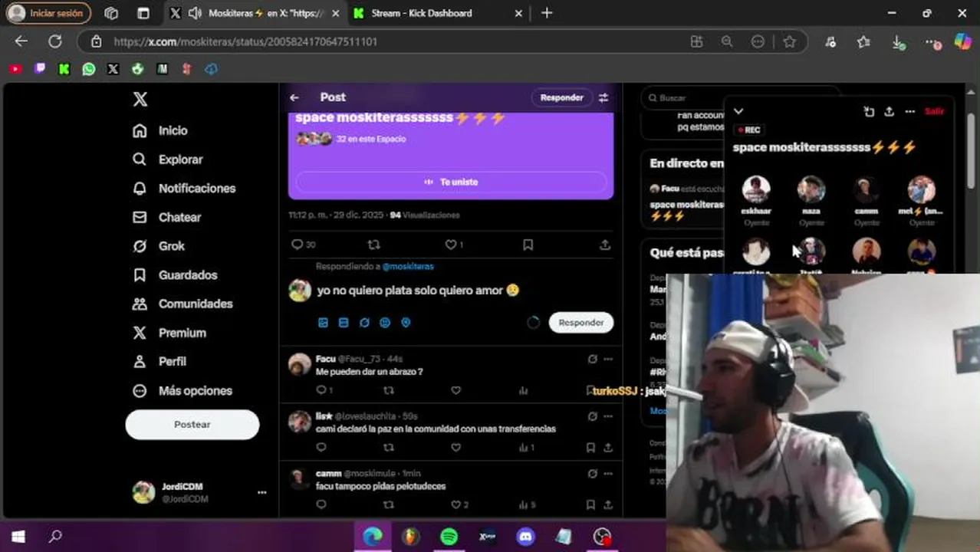Click Salir to leave the Space
The width and height of the screenshot is (980, 552).
(x=934, y=111)
